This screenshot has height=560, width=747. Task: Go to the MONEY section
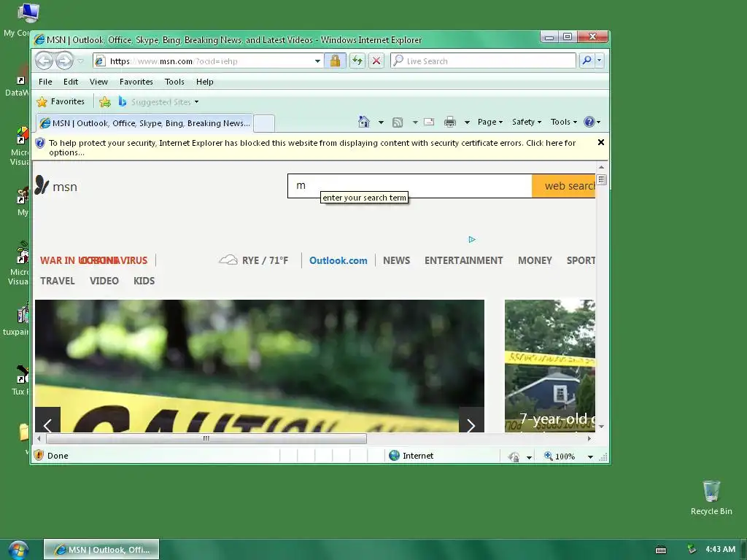click(x=535, y=260)
